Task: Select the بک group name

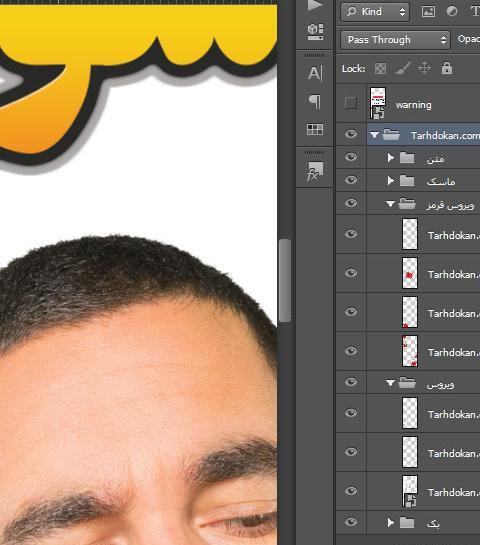Action: point(433,523)
